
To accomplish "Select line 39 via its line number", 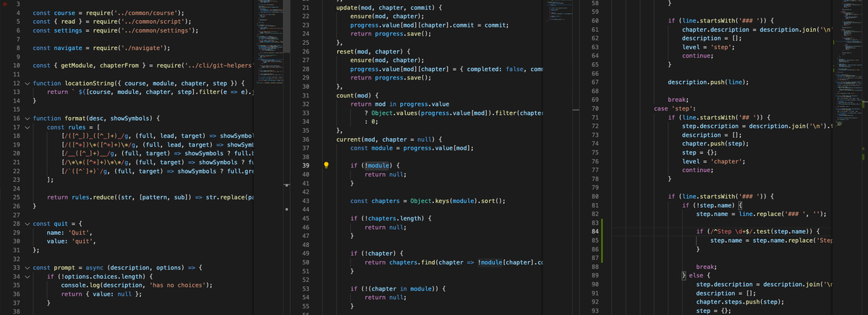I will coord(305,165).
